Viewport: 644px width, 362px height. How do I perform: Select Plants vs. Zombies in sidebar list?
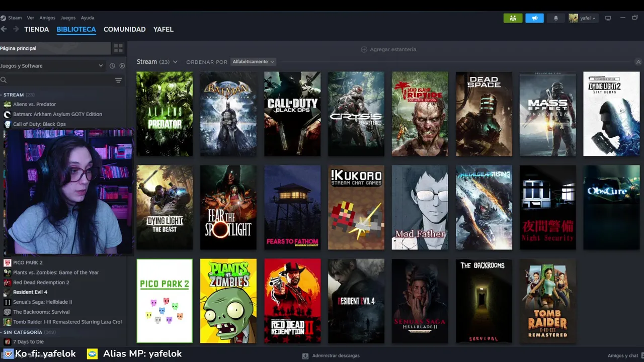click(56, 273)
